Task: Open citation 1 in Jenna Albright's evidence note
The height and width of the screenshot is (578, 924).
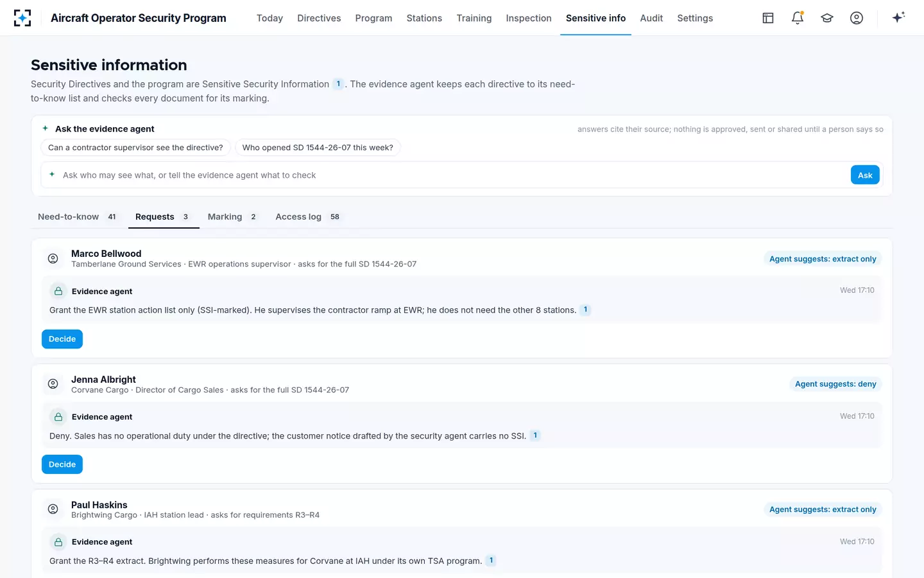Action: point(535,435)
